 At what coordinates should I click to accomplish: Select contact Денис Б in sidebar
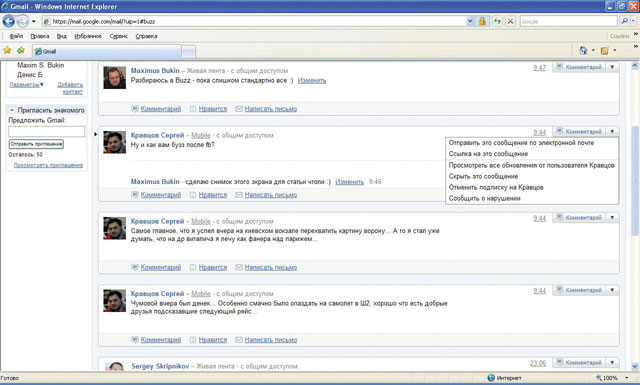coord(29,74)
